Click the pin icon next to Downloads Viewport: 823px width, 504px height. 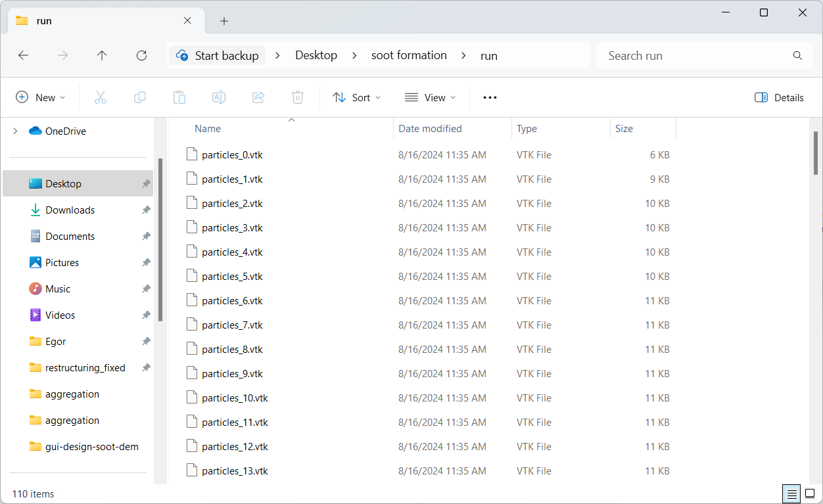[x=146, y=210]
